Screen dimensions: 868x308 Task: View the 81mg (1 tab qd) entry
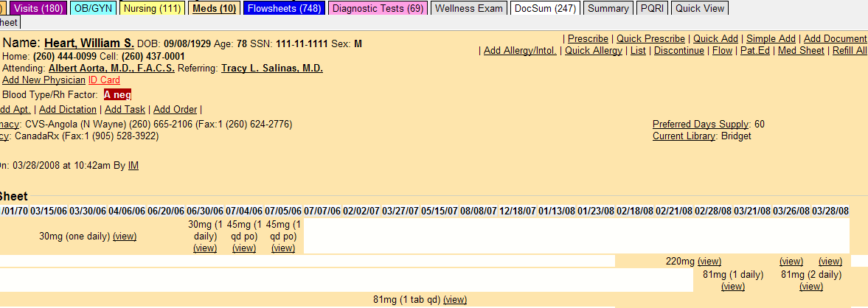pos(455,300)
